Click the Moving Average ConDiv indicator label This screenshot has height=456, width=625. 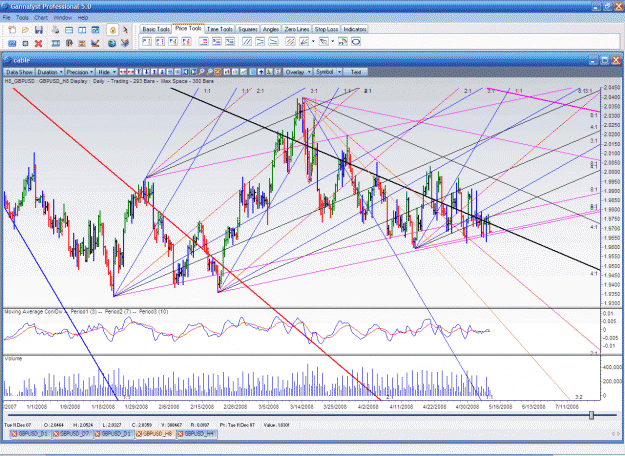34,312
